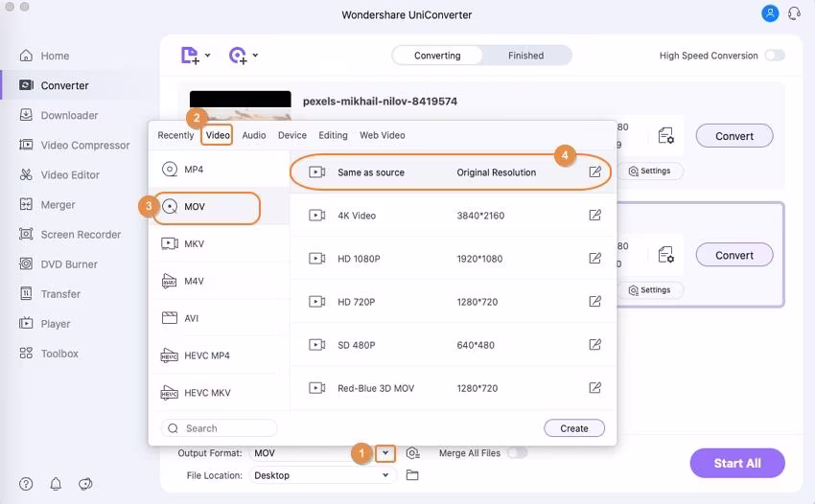Image resolution: width=815 pixels, height=504 pixels.
Task: Open the user account profile icon
Action: pyautogui.click(x=770, y=13)
